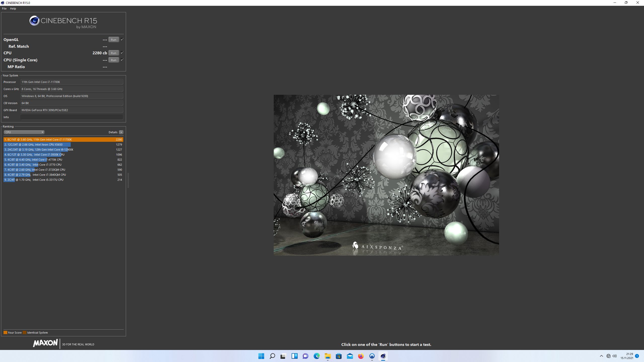Viewport: 644px width, 362px height.
Task: Click the MAXON logo at bottom left
Action: click(x=45, y=343)
